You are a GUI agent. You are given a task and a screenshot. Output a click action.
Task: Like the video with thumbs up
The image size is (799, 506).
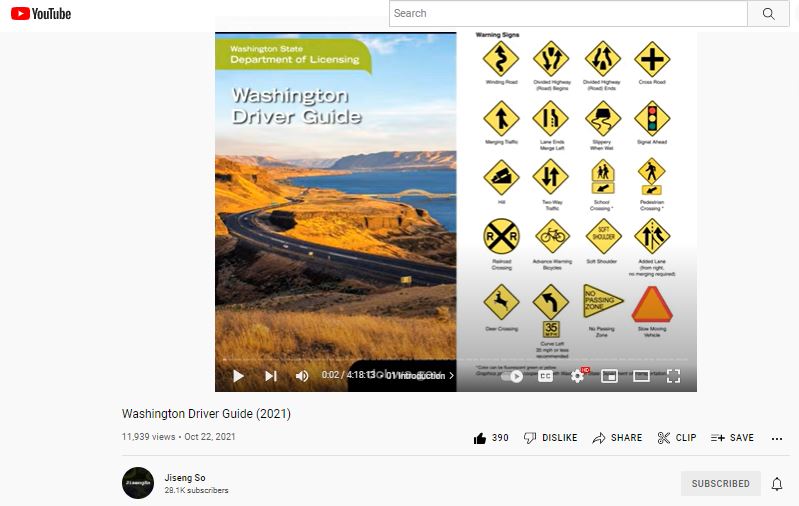point(491,438)
